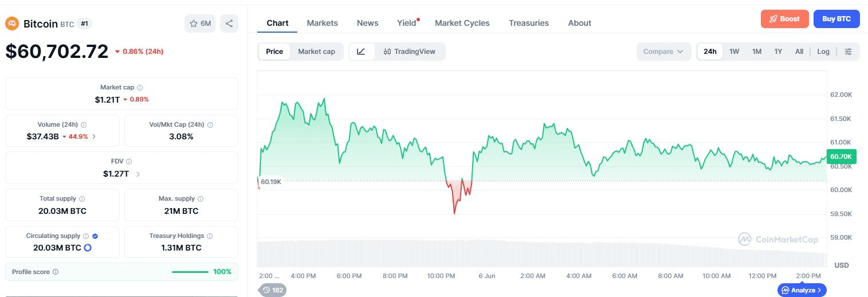Image resolution: width=868 pixels, height=297 pixels.
Task: Open Volume (24h) info icon
Action: click(84, 124)
